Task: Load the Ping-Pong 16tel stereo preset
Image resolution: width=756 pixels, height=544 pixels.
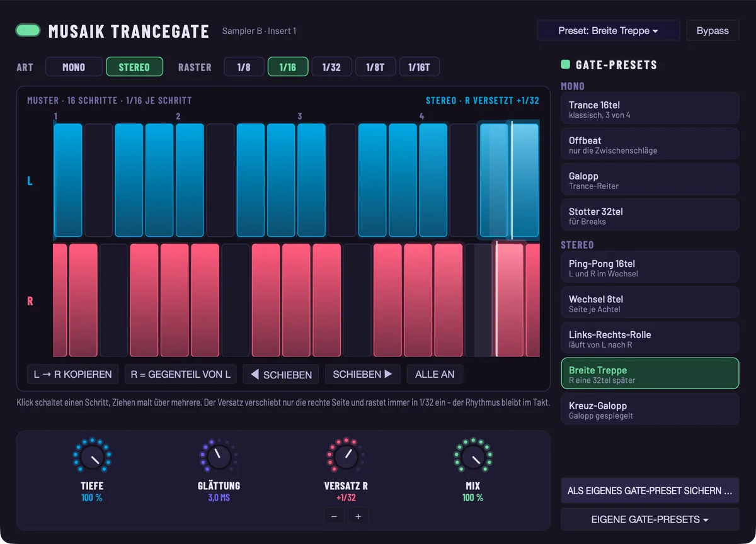Action: click(650, 268)
